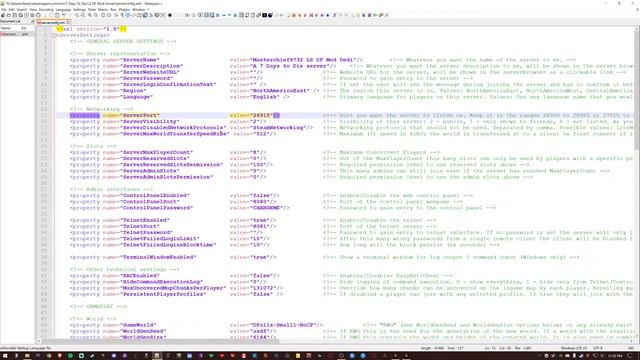Select the serverconfig.xml document tab

click(52, 22)
